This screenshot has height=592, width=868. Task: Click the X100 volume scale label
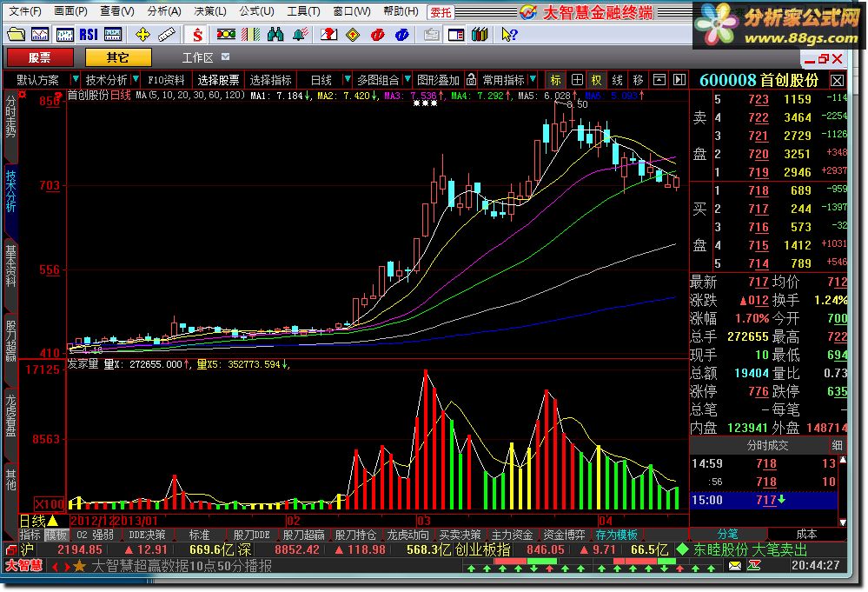point(50,503)
